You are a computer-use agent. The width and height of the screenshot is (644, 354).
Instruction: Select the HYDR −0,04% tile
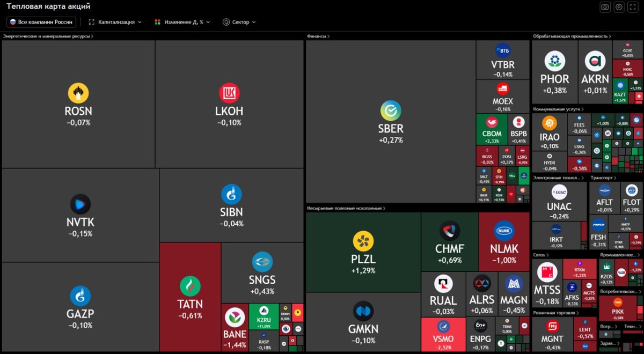point(550,162)
